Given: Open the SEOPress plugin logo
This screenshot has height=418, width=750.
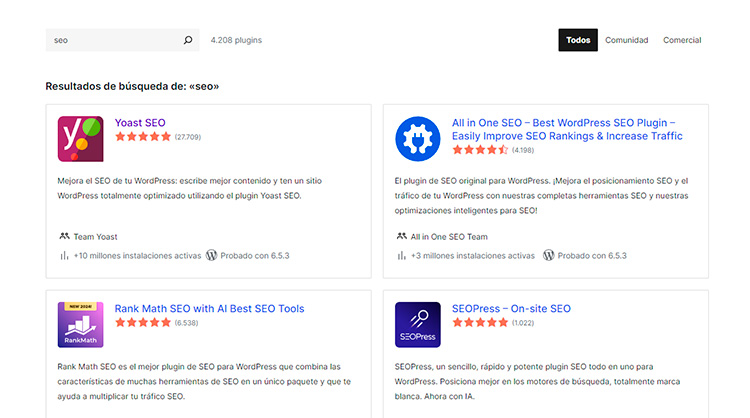Looking at the screenshot, I should click(417, 324).
